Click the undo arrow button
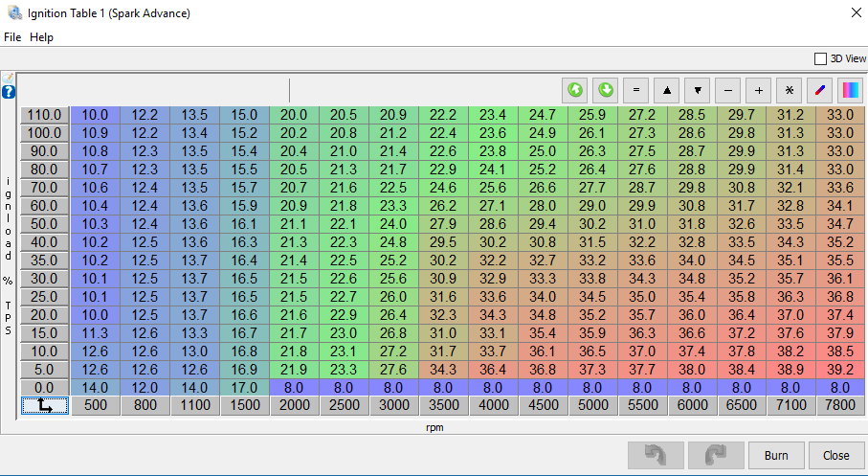Image resolution: width=868 pixels, height=476 pixels. click(656, 456)
